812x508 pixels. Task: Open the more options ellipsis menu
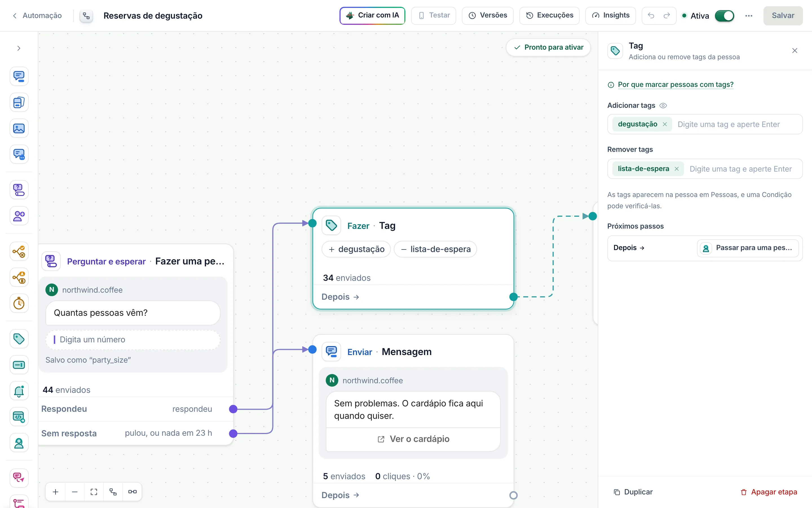point(749,16)
